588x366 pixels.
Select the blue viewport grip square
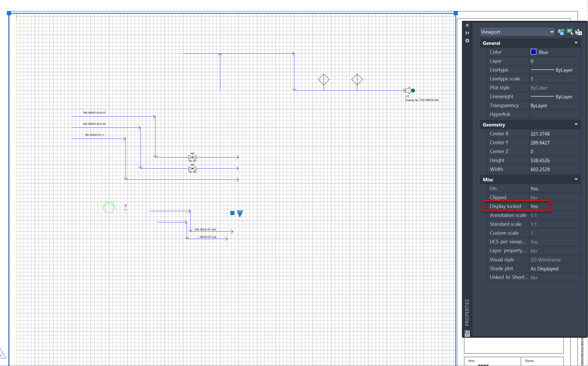tap(9, 13)
